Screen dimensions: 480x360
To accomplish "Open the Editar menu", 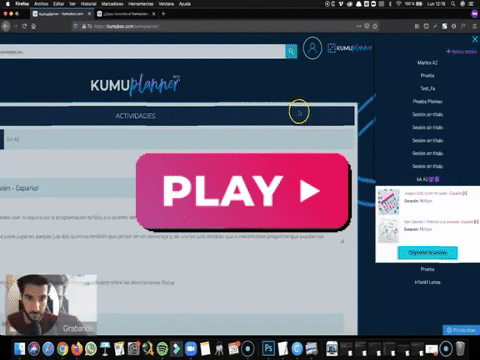I will 59,4.
